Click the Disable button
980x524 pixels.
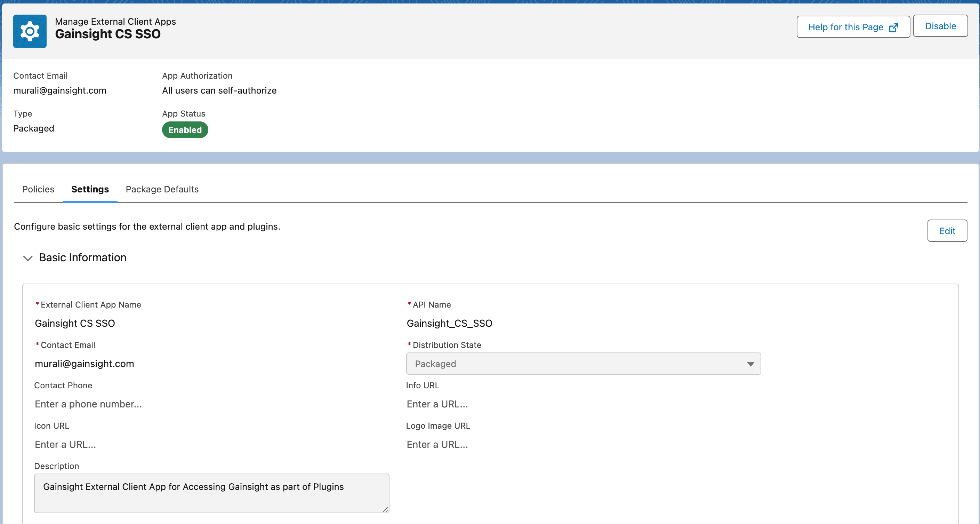coord(940,26)
